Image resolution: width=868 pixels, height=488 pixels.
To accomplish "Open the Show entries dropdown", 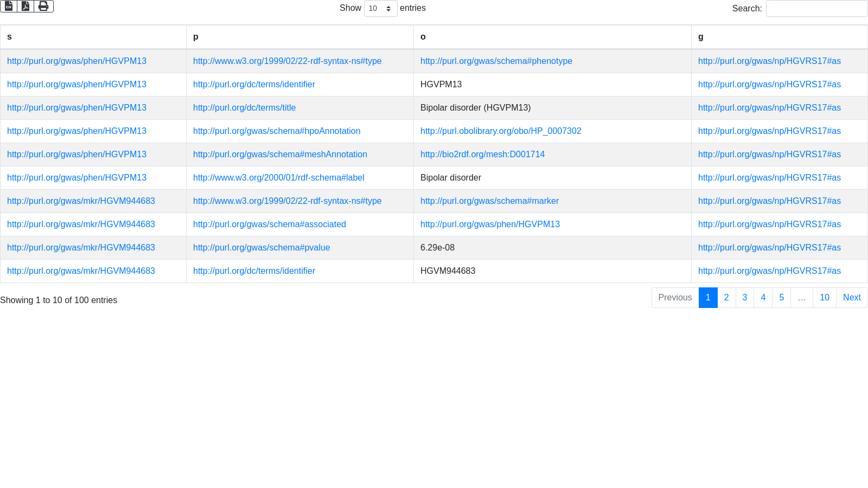I will point(380,8).
